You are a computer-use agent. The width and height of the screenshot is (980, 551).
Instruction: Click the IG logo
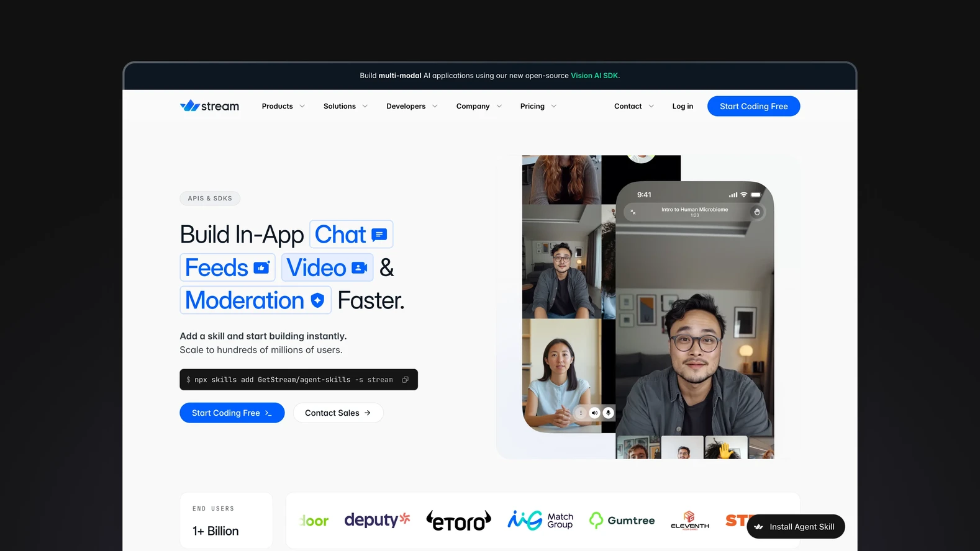click(525, 520)
